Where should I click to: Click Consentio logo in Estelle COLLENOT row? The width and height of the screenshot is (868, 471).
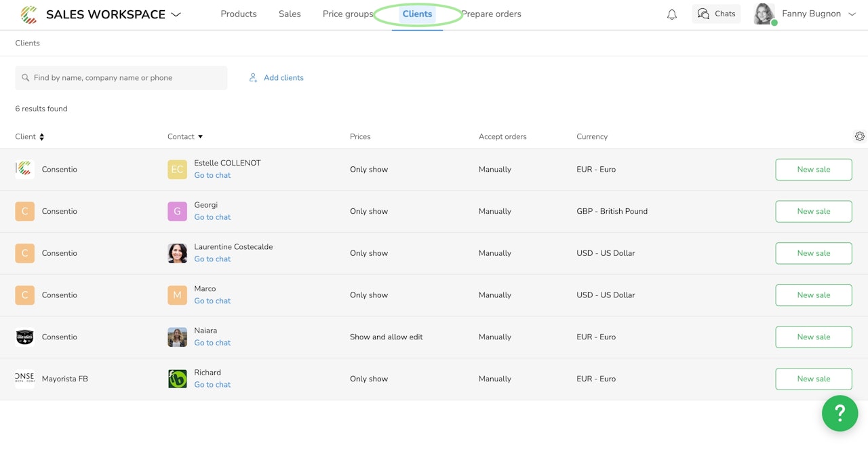click(24, 169)
